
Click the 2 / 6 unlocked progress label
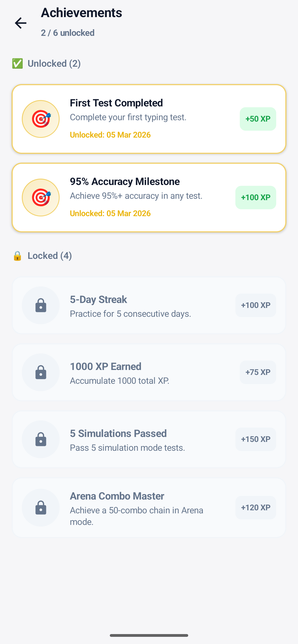[x=67, y=33]
